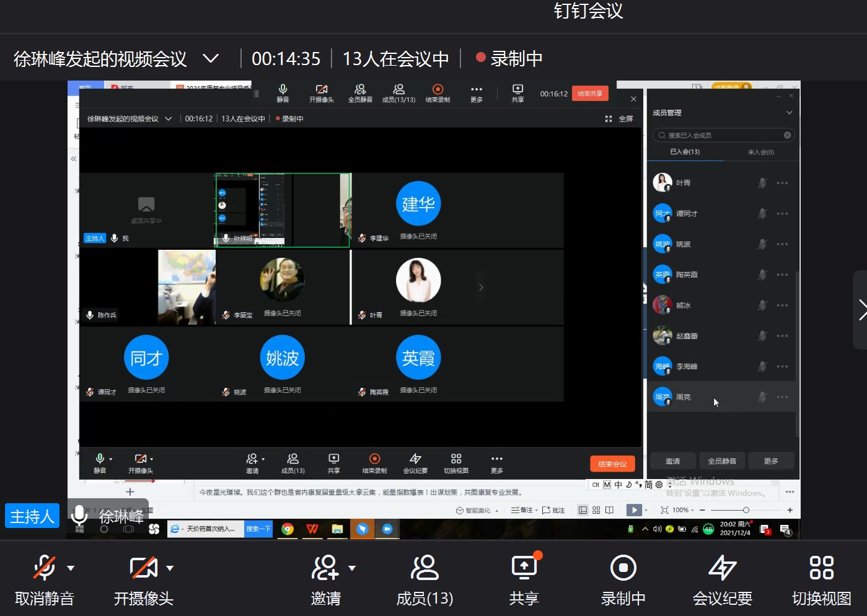Click orange 结束会议 button in shared window
867x616 pixels.
click(x=612, y=464)
